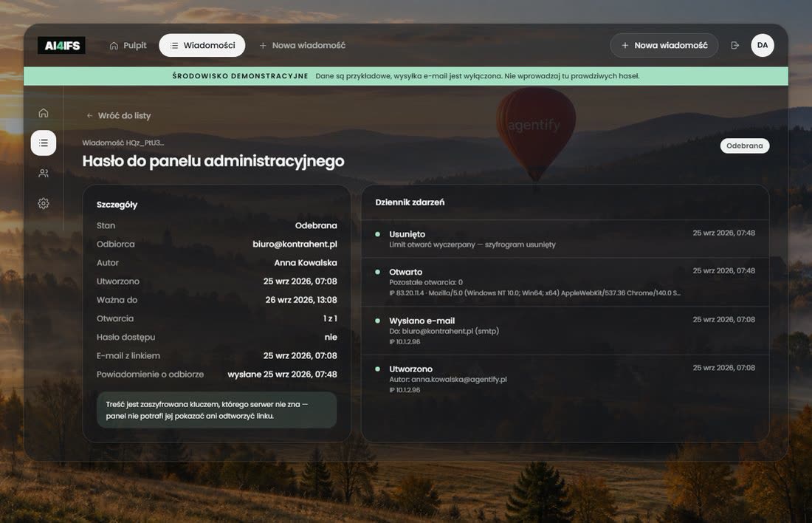Click the Otwarcia count 1 z 1
812x523 pixels.
click(x=330, y=319)
